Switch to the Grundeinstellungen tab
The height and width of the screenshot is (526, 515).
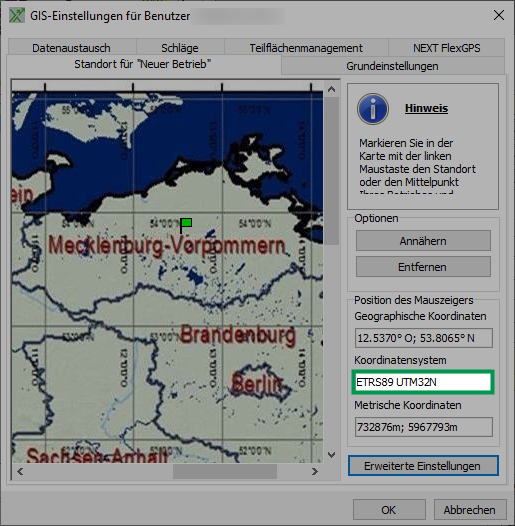pos(393,66)
